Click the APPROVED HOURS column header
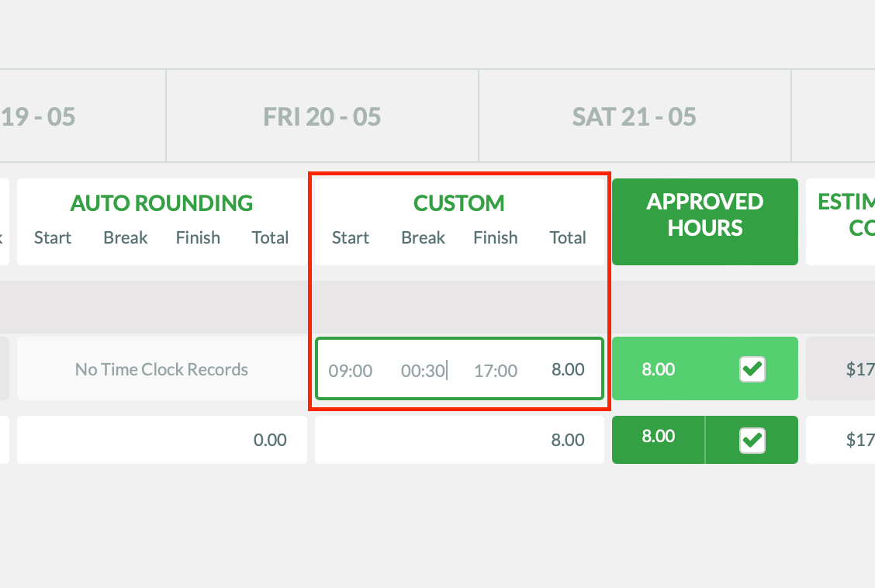Screen dimensions: 875x588 tap(705, 222)
